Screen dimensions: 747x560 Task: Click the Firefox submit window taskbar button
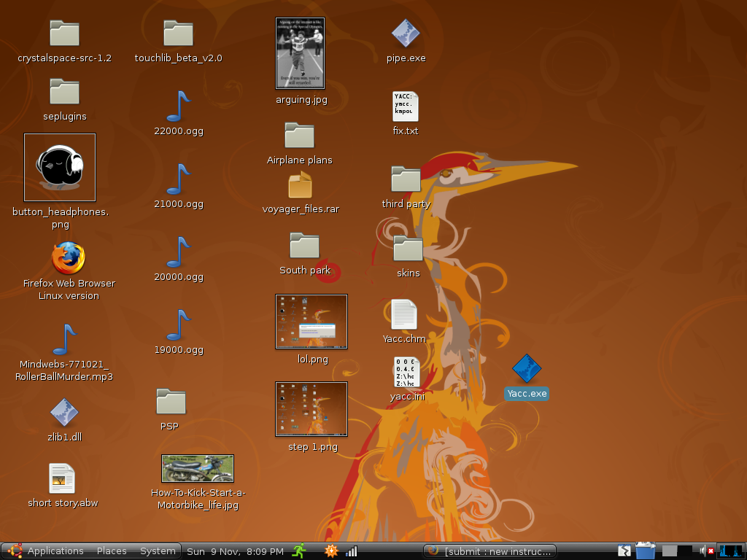490,551
